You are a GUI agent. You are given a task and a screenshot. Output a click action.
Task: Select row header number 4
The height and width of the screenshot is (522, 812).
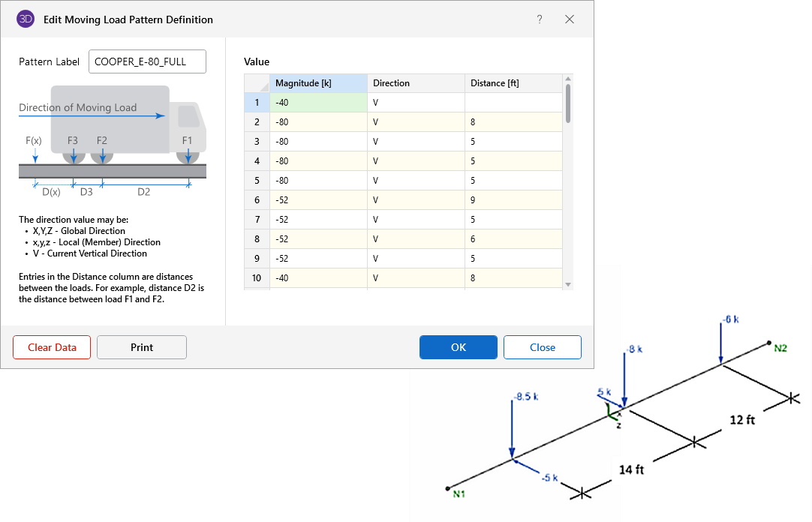point(257,161)
